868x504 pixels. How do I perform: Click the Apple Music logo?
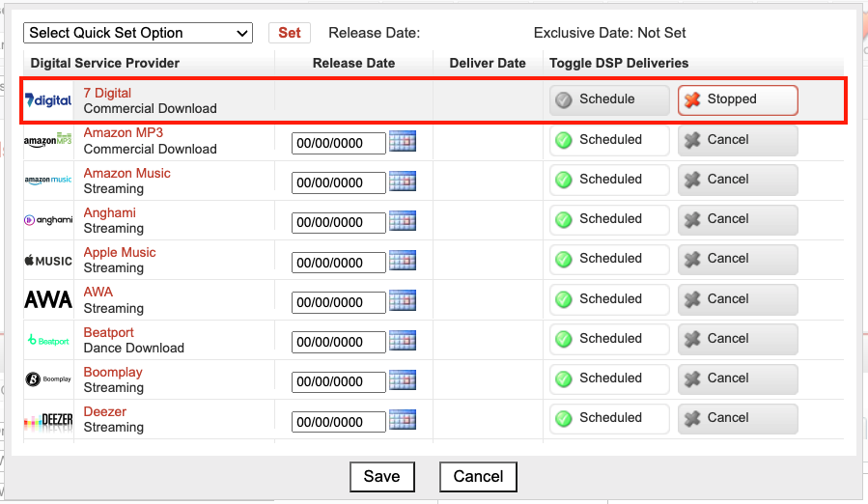click(48, 261)
